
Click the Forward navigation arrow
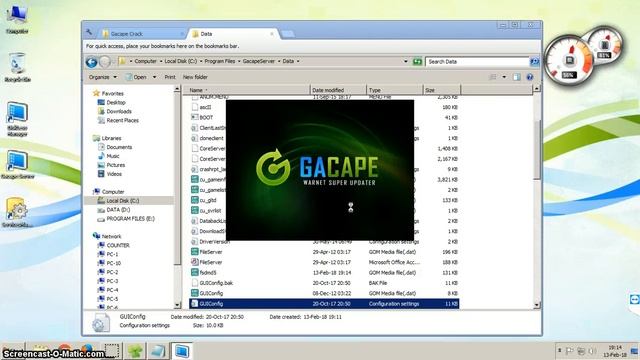(x=105, y=62)
